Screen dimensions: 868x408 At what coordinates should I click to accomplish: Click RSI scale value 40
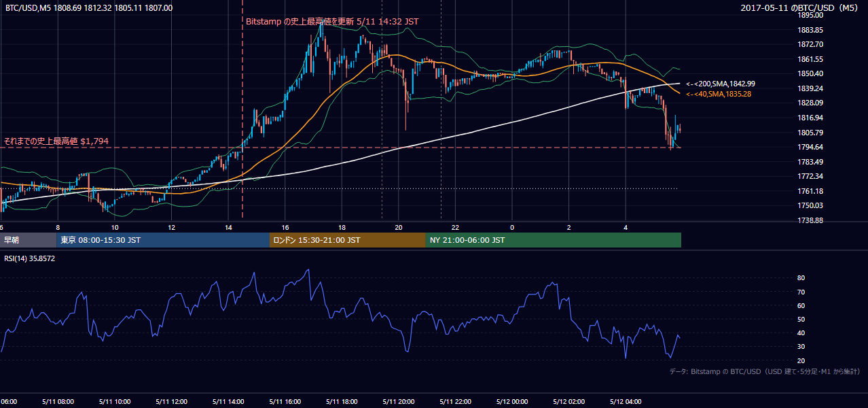coord(801,333)
